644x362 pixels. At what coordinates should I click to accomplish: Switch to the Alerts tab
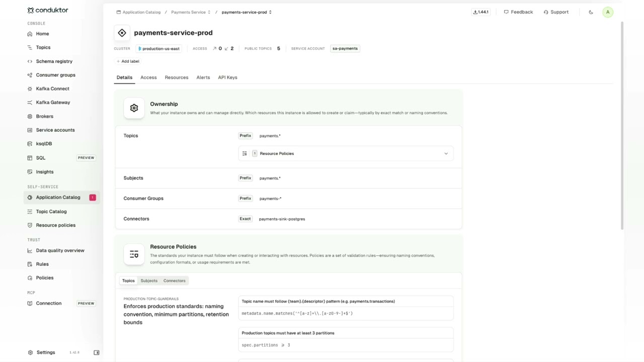coord(203,77)
